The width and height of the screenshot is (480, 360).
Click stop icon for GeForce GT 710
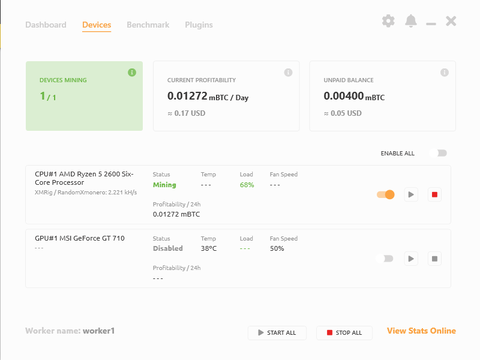(434, 259)
